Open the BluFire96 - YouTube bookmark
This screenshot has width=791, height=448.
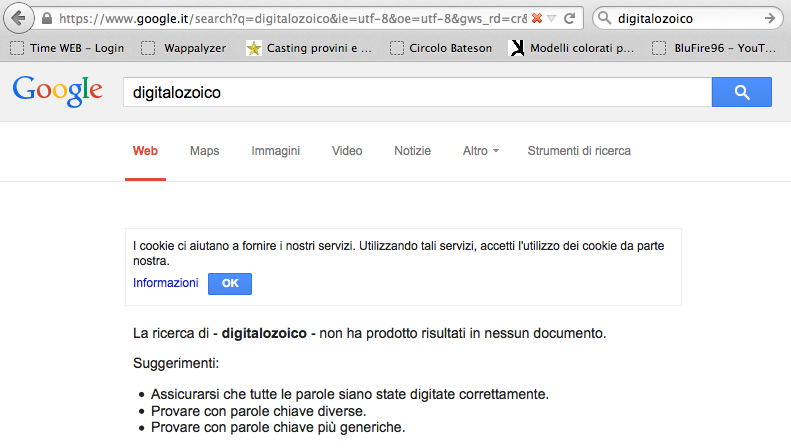714,48
